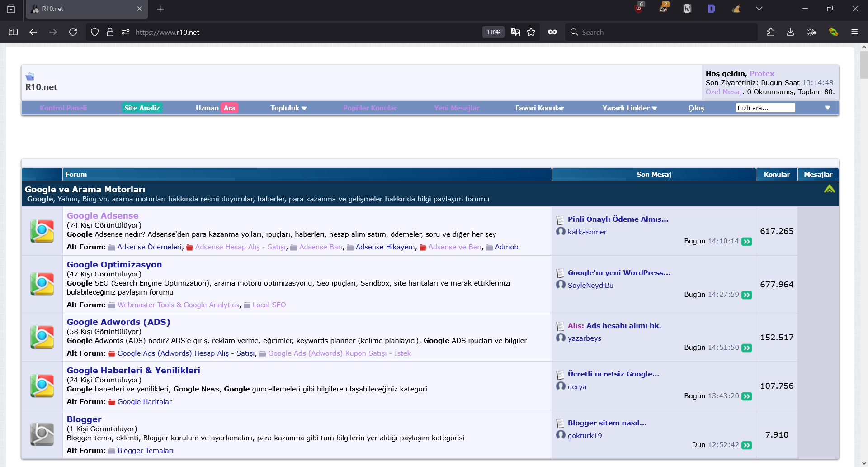Open the Adsense Ödemeleri subforum
This screenshot has width=868, height=467.
tap(150, 247)
